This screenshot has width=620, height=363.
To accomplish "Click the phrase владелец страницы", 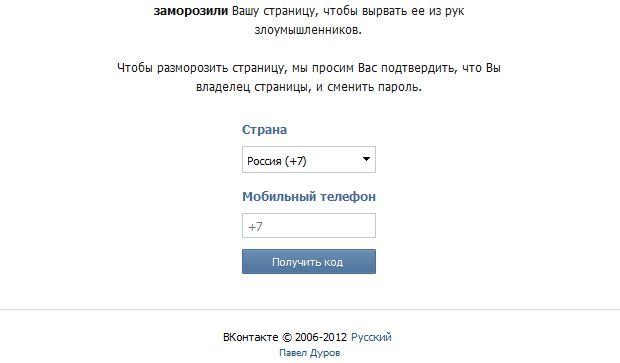I will coord(251,87).
